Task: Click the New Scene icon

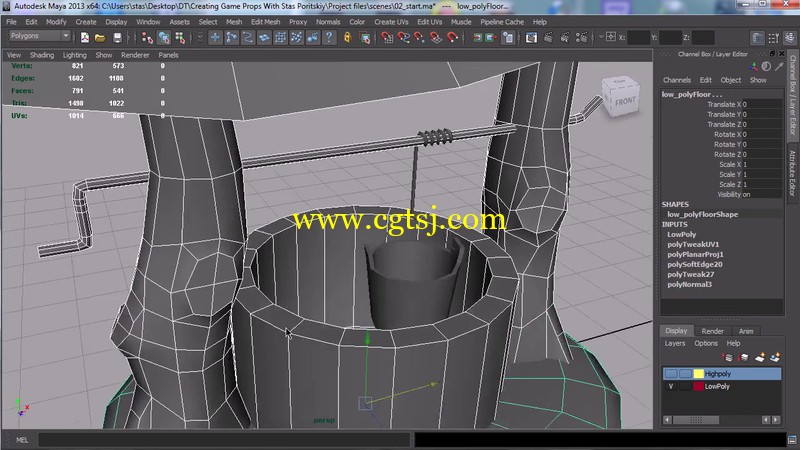Action: coord(85,38)
